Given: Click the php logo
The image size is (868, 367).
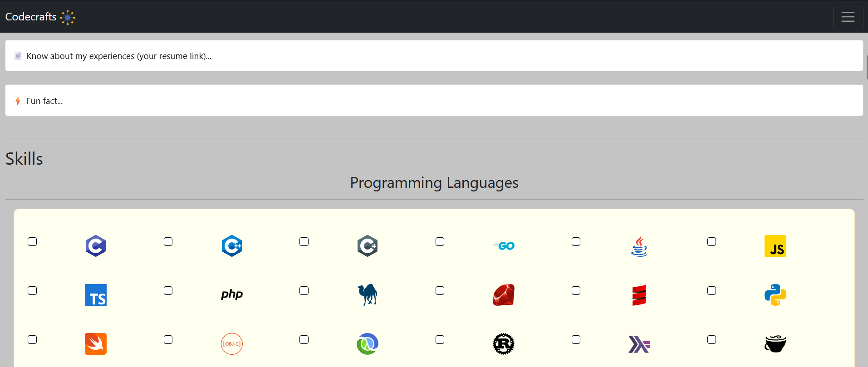Looking at the screenshot, I should click(x=232, y=295).
